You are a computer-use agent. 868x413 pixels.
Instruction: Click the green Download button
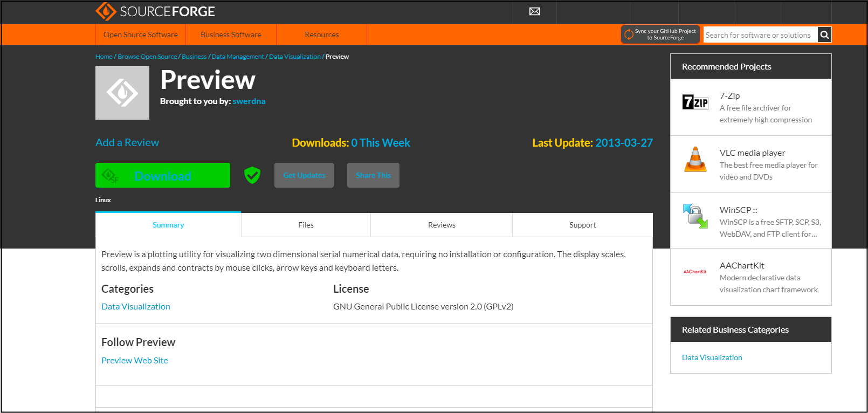[163, 175]
